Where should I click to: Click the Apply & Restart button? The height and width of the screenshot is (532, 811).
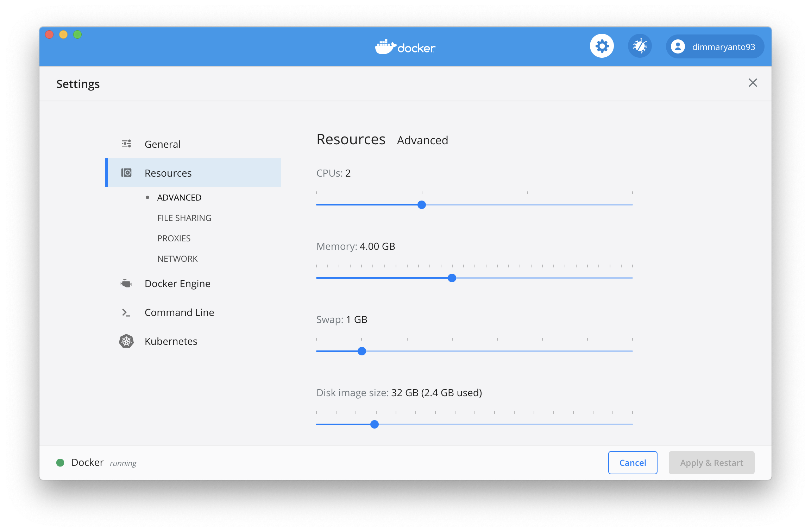(x=711, y=463)
